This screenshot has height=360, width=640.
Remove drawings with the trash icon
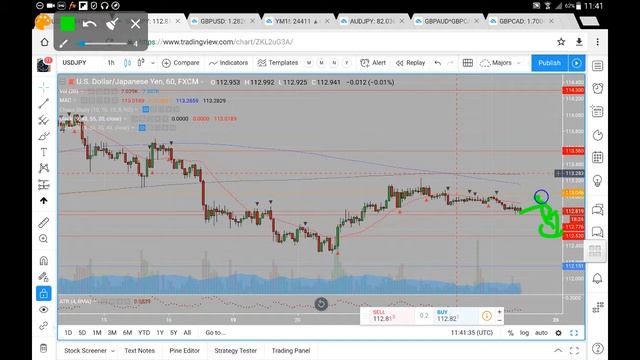pyautogui.click(x=44, y=348)
